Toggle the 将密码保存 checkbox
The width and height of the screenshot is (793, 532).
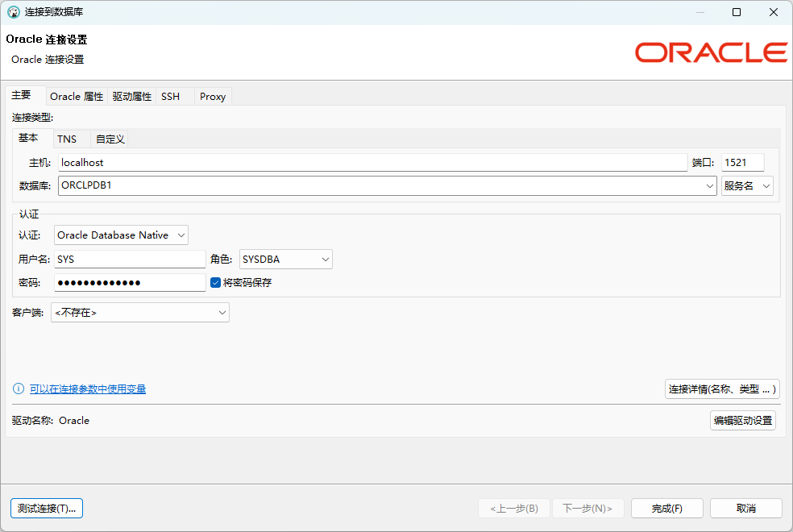215,283
